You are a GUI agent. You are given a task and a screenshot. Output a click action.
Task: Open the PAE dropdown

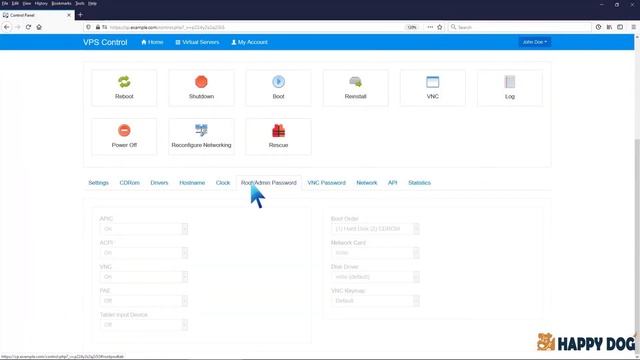click(x=144, y=301)
